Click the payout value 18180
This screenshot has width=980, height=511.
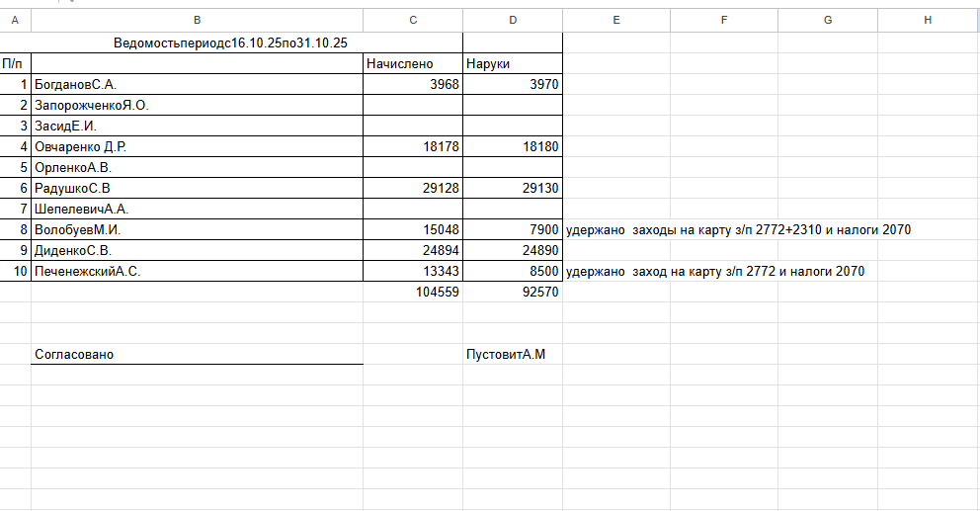[513, 146]
